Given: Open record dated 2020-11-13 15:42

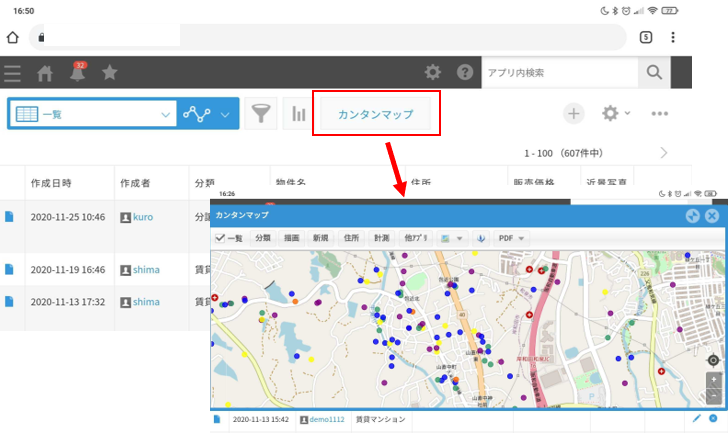Looking at the screenshot, I should [x=217, y=420].
